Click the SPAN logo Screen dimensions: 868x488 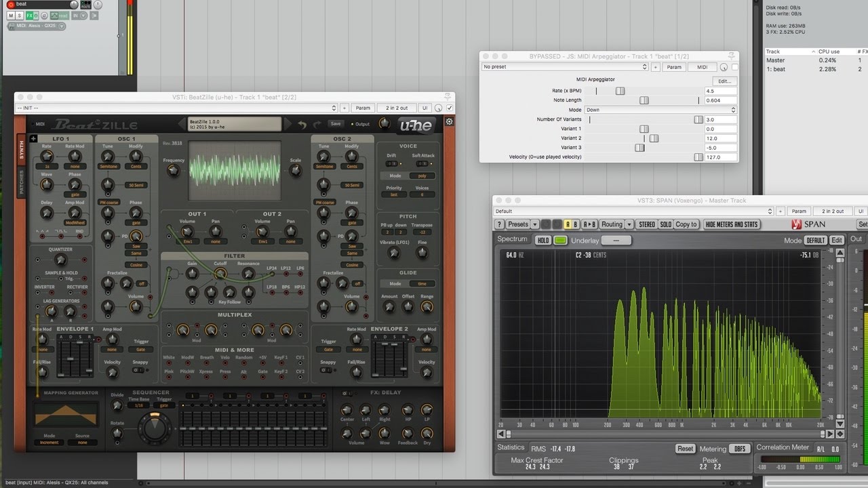[809, 224]
